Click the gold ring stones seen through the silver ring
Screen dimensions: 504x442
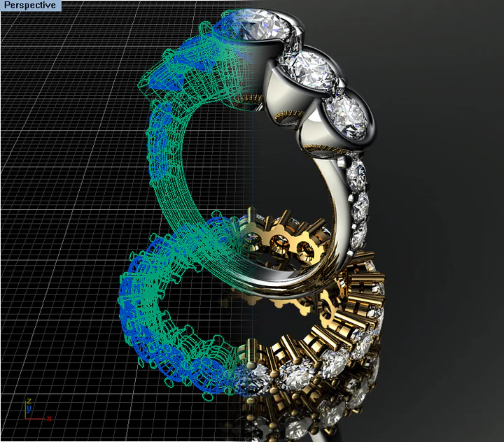280,246
